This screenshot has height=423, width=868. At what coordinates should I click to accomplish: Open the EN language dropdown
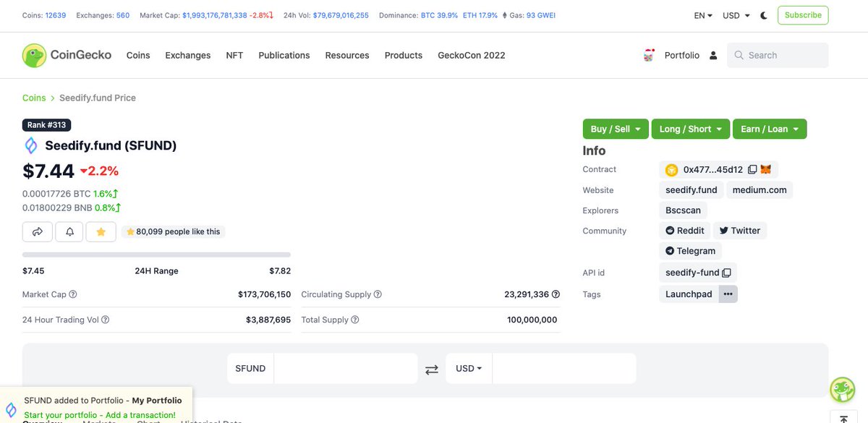pyautogui.click(x=703, y=15)
